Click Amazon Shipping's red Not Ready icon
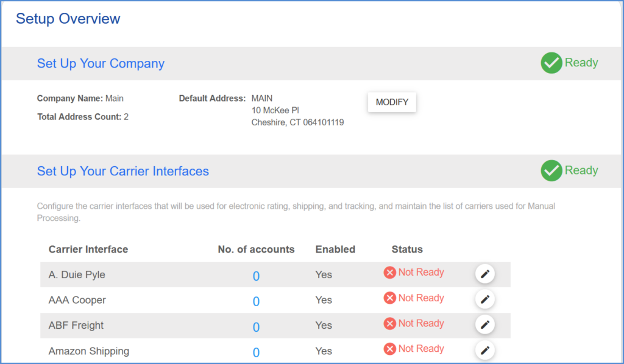Image resolution: width=624 pixels, height=364 pixels. pos(389,349)
